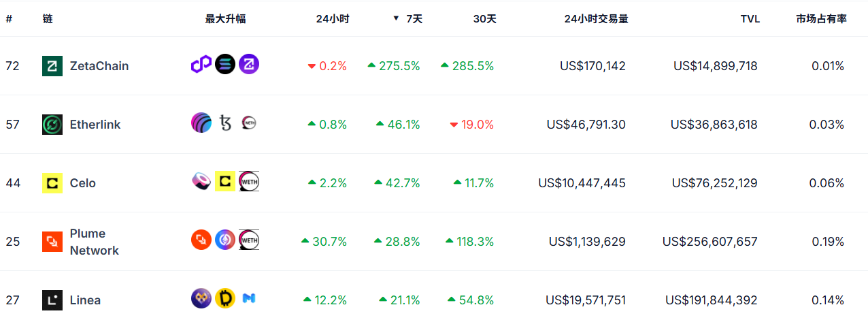Image resolution: width=868 pixels, height=320 pixels.
Task: Sort by the 30天 column header
Action: (484, 19)
